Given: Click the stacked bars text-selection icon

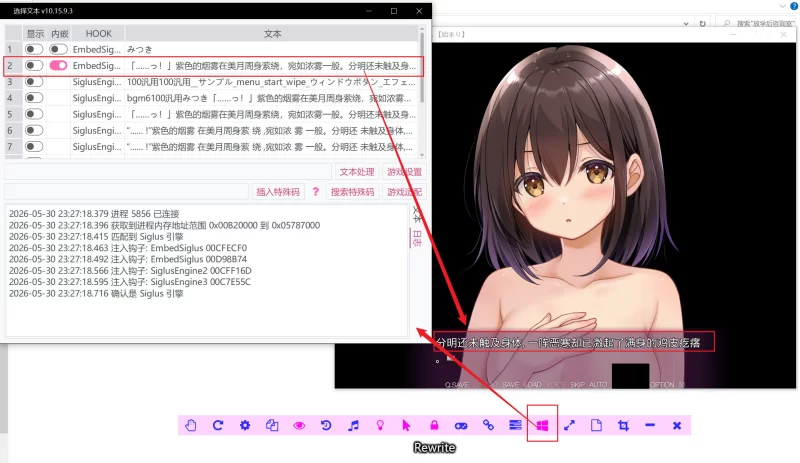Looking at the screenshot, I should pyautogui.click(x=515, y=425).
